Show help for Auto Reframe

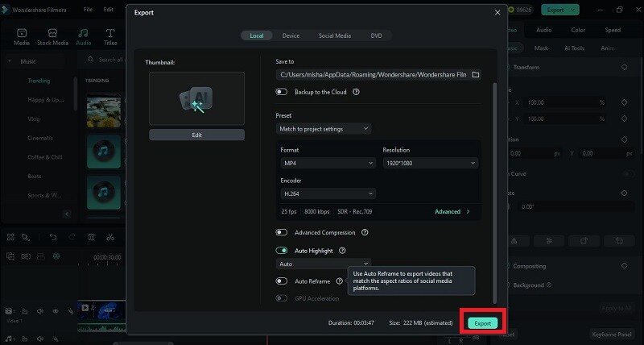[x=339, y=281]
